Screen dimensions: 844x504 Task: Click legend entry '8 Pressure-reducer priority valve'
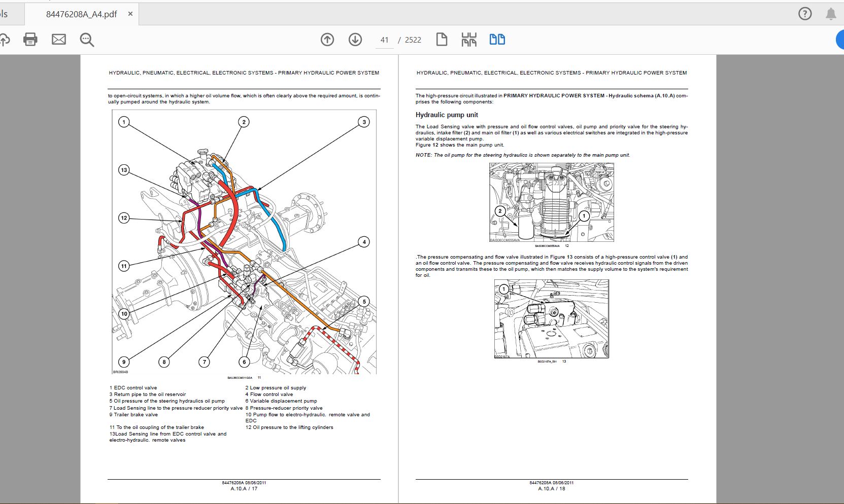tap(284, 408)
